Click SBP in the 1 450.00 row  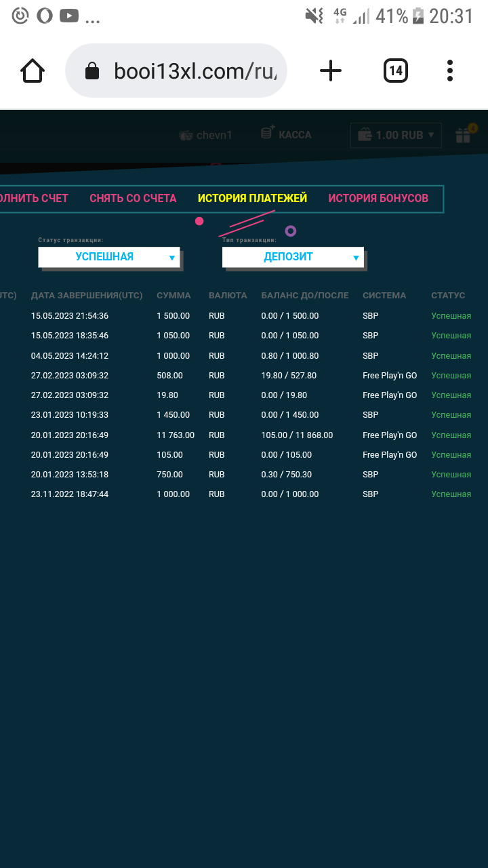tap(371, 415)
